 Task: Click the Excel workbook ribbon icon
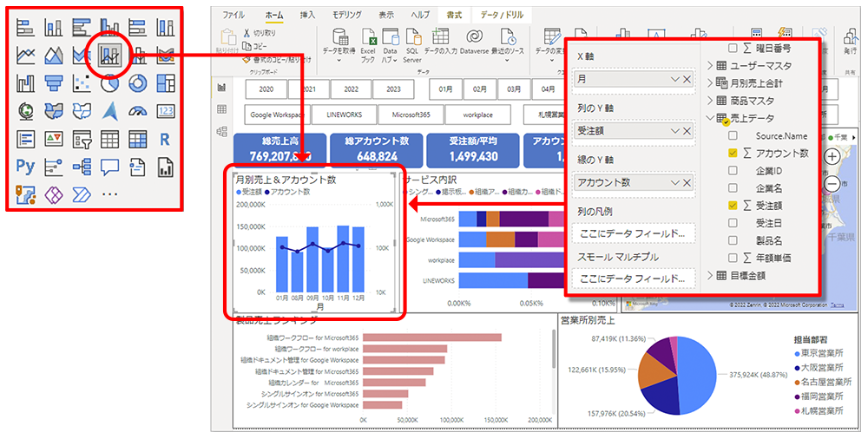click(368, 45)
